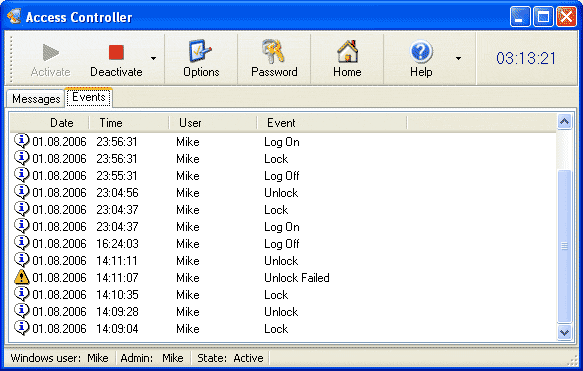Viewport: 583px width, 371px height.
Task: Switch to the Messages tab
Action: (36, 99)
